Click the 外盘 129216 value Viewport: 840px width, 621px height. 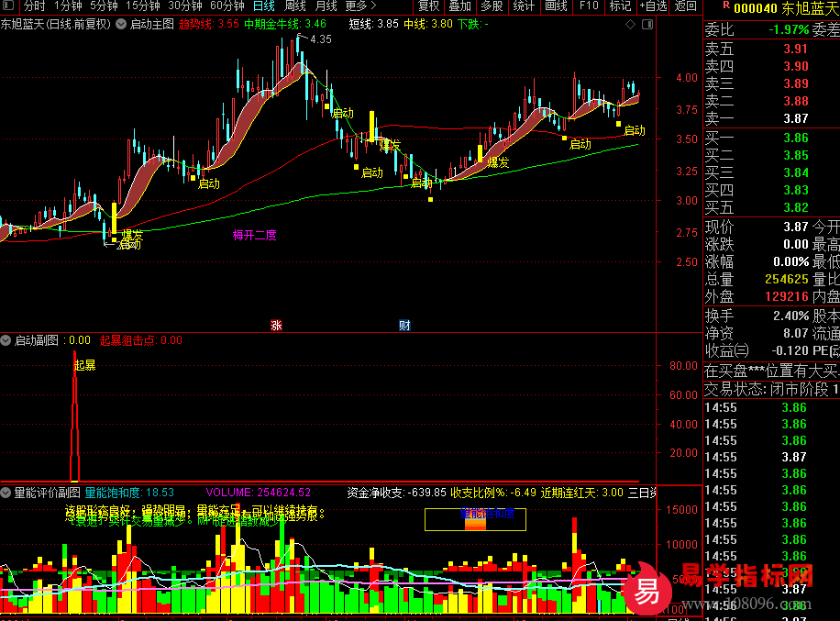tap(787, 296)
